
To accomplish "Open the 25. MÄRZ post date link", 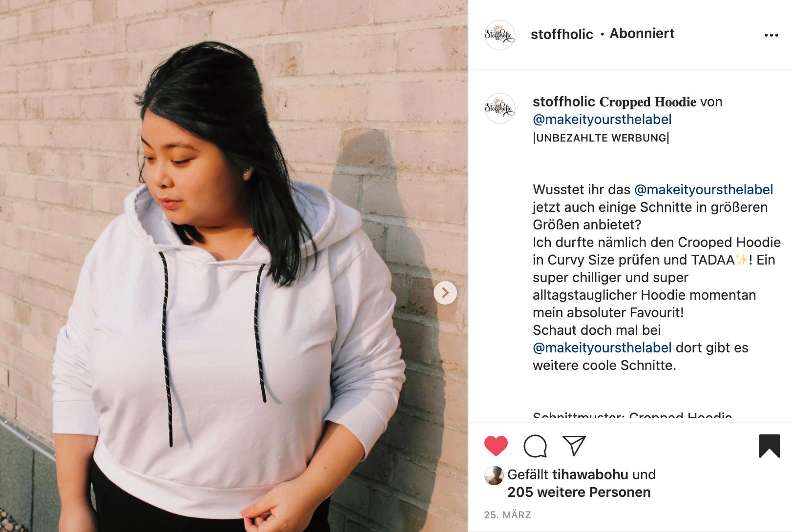I will tap(507, 515).
